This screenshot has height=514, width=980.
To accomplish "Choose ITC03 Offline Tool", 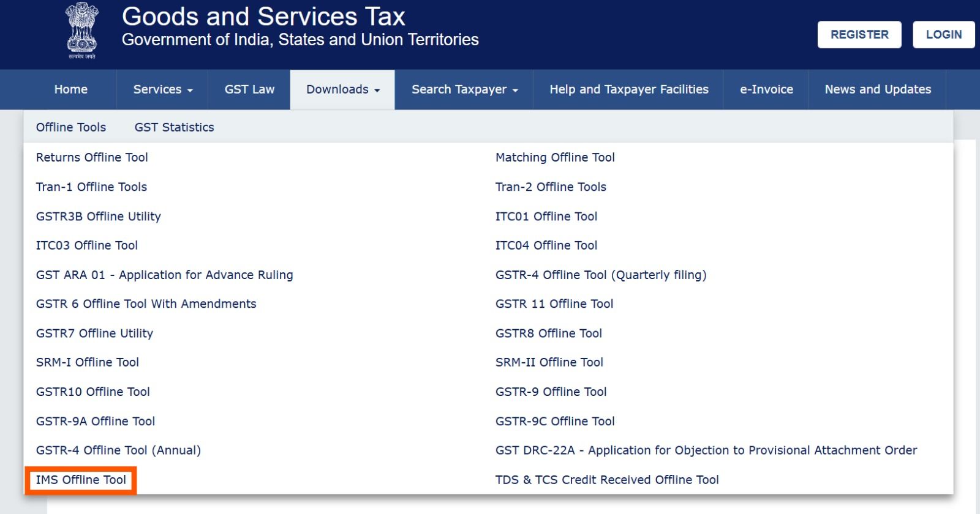I will [87, 245].
